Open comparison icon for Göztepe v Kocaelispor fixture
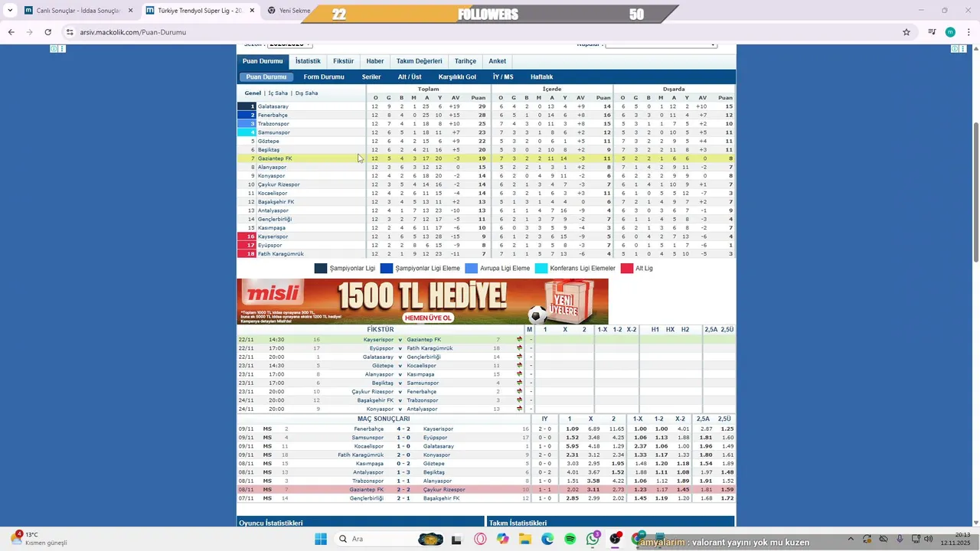The width and height of the screenshot is (980, 551). pyautogui.click(x=520, y=366)
